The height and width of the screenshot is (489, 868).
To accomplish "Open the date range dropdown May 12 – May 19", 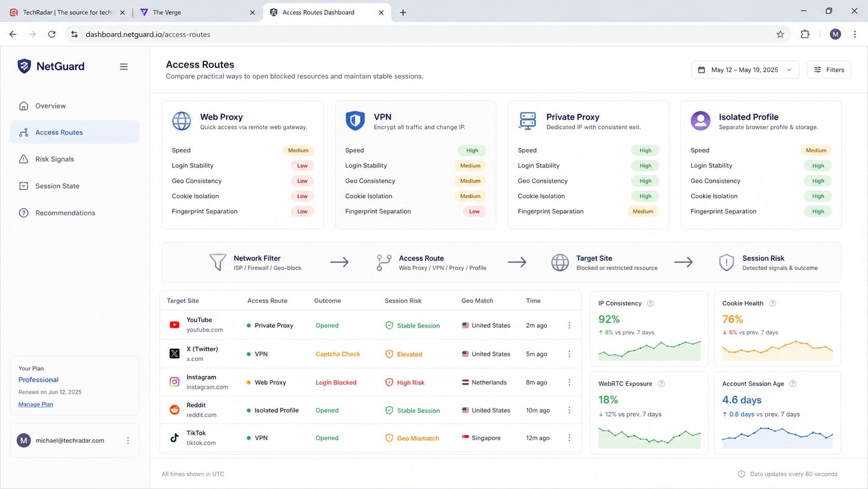I will [x=745, y=70].
